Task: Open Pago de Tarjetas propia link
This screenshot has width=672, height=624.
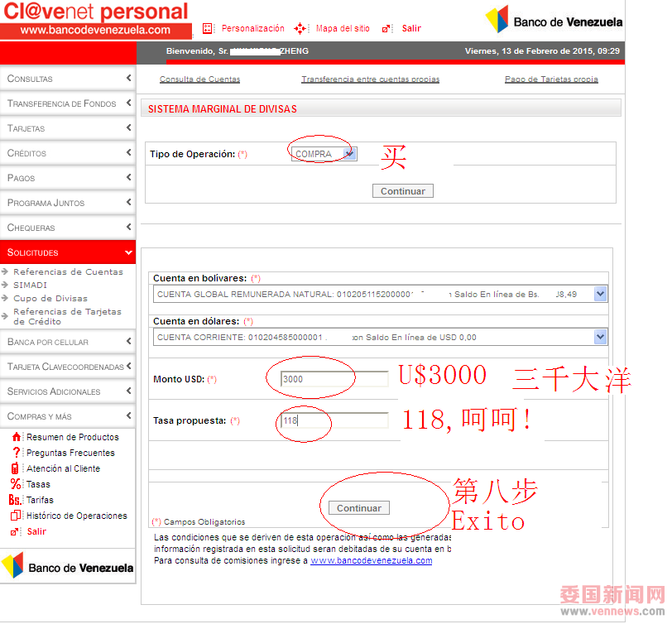Action: pyautogui.click(x=551, y=79)
